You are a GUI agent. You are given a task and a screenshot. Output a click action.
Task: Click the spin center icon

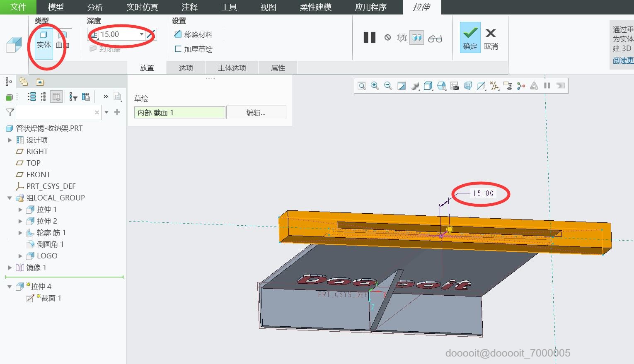(521, 86)
